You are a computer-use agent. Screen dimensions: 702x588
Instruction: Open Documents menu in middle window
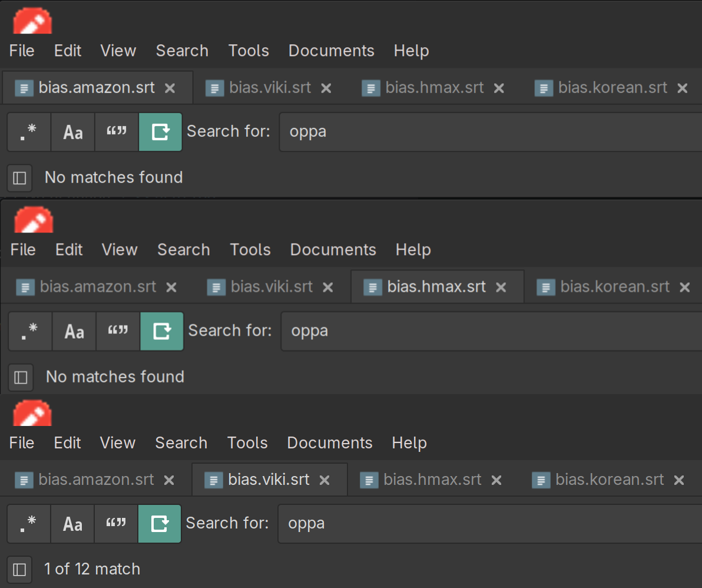coord(333,249)
